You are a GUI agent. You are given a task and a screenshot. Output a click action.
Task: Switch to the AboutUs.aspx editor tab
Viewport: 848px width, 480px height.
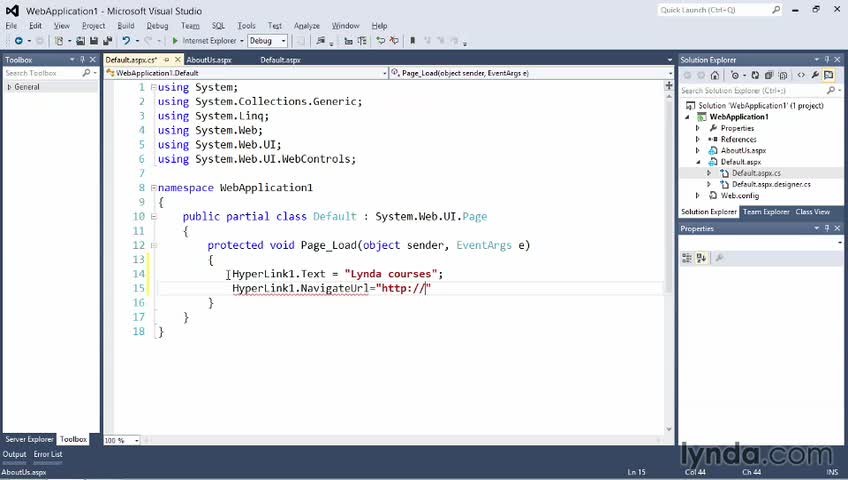pos(209,60)
